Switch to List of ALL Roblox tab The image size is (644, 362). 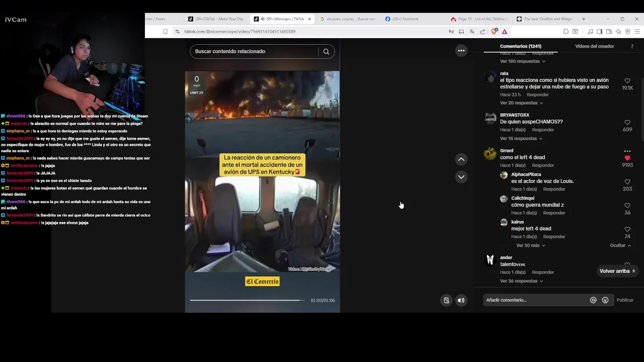(x=480, y=19)
